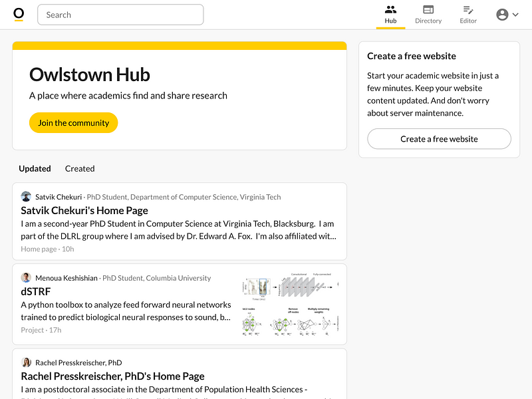Click Satvik Chekuri's page description text
The image size is (532, 399).
click(x=178, y=229)
